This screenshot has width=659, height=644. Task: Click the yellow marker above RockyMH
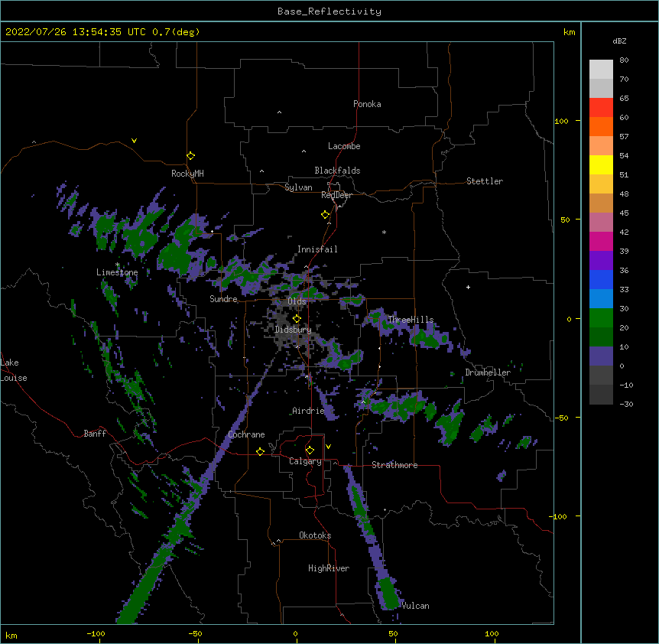pyautogui.click(x=191, y=156)
